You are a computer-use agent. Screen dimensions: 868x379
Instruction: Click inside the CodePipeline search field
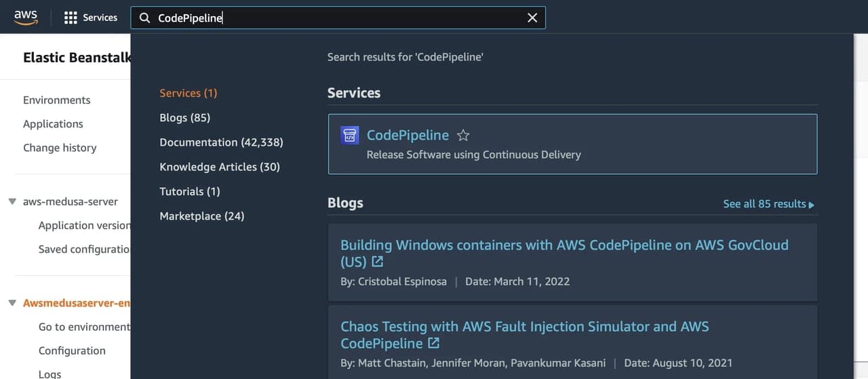339,18
